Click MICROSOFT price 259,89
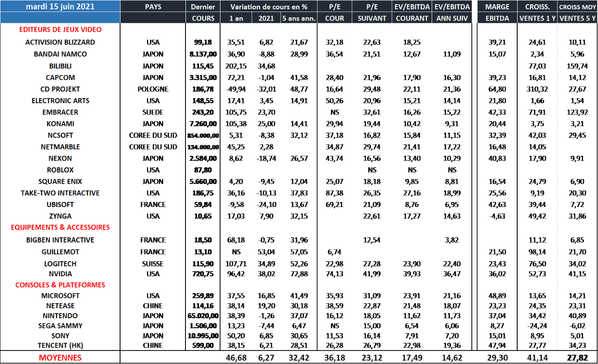Screen dimensions: 598x364 click(203, 296)
